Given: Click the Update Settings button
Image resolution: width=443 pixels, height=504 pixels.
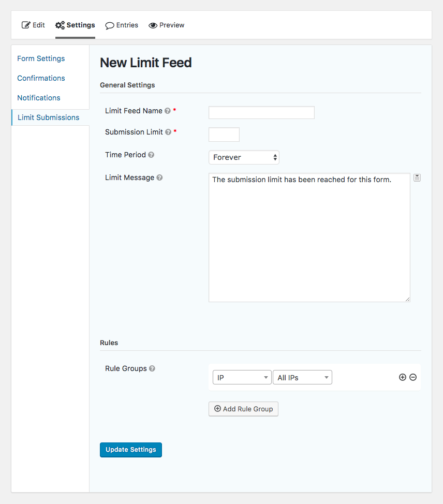Looking at the screenshot, I should (131, 450).
